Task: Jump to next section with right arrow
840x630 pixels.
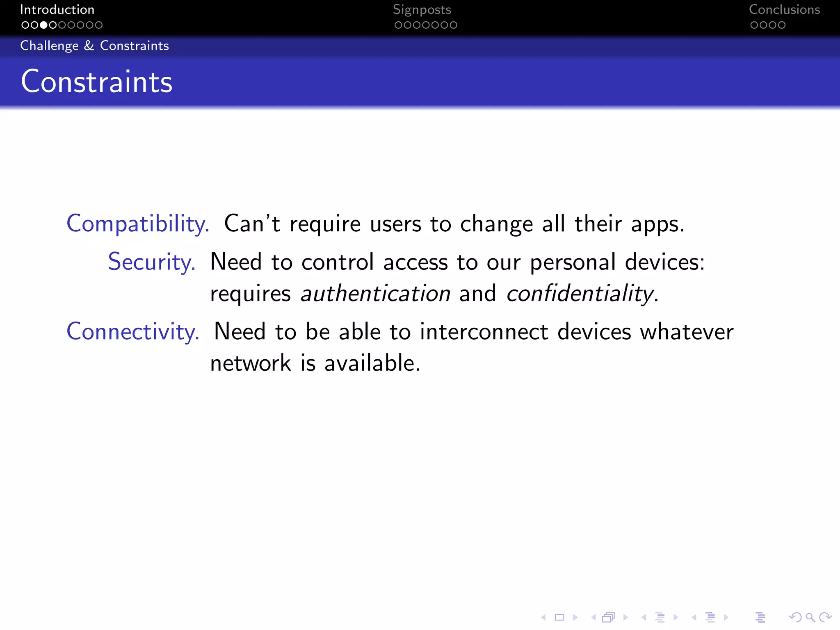Action: click(726, 617)
